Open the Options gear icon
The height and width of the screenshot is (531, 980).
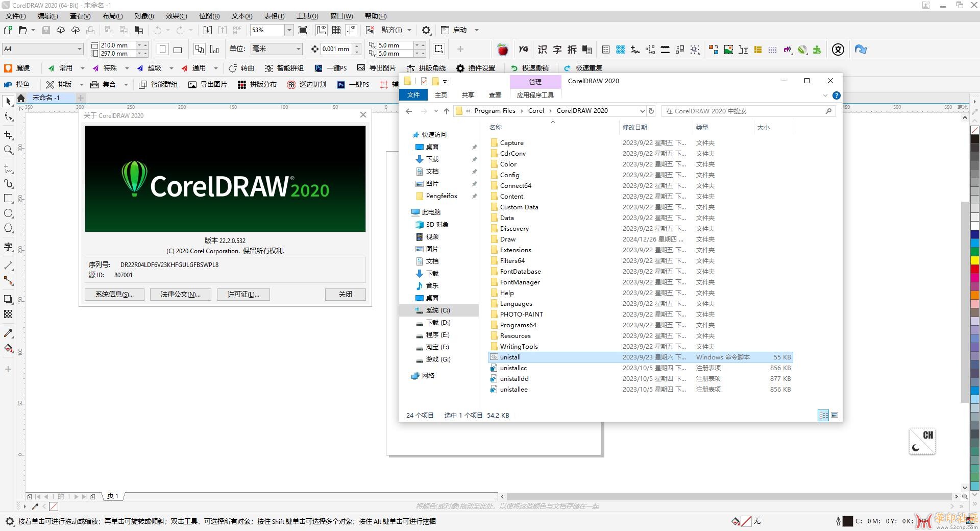click(427, 30)
